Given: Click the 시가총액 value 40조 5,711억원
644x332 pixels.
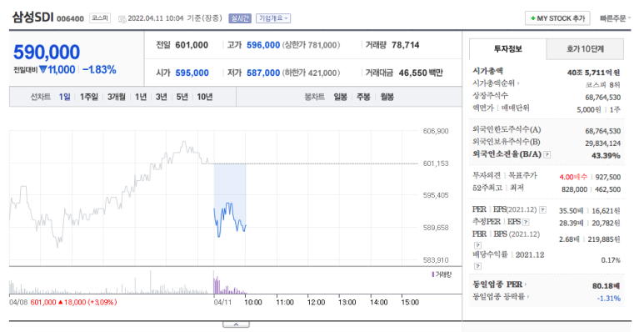Looking at the screenshot, I should click(593, 73).
